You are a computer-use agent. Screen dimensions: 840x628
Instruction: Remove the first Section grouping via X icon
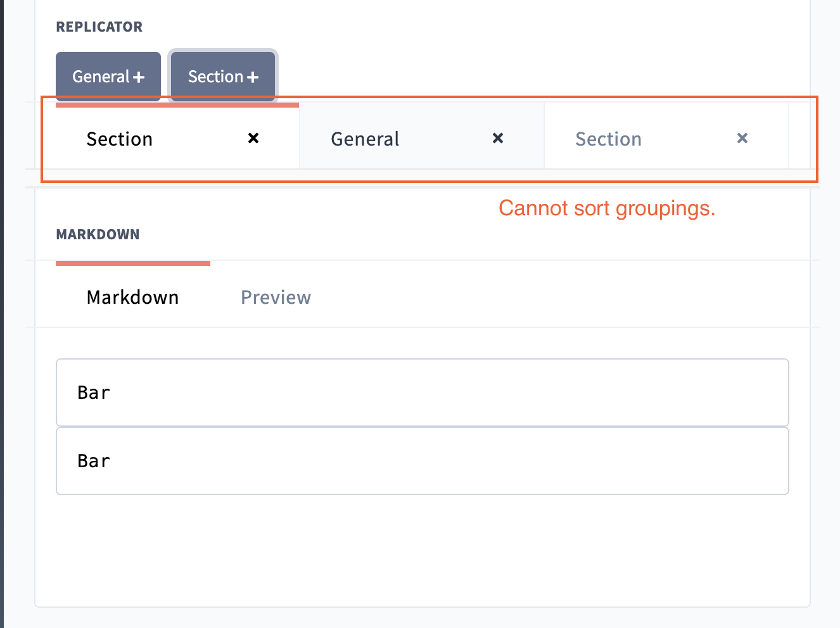[x=253, y=138]
